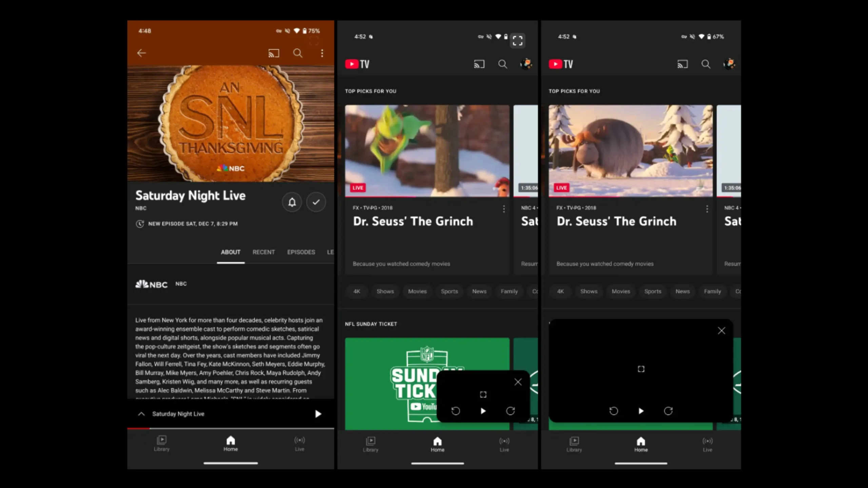Open the three-dot overflow menu on SNL screen
The image size is (868, 488).
tap(322, 53)
